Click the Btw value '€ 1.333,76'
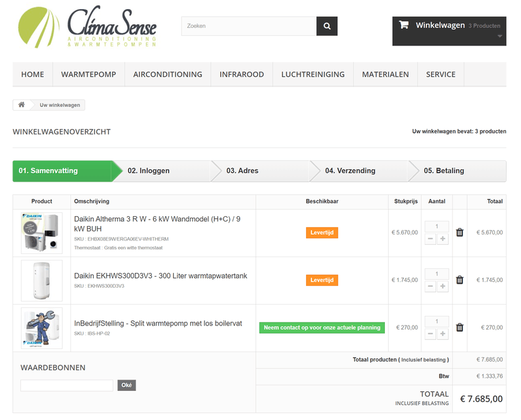Viewport: 521px width, 420px height. coord(490,376)
